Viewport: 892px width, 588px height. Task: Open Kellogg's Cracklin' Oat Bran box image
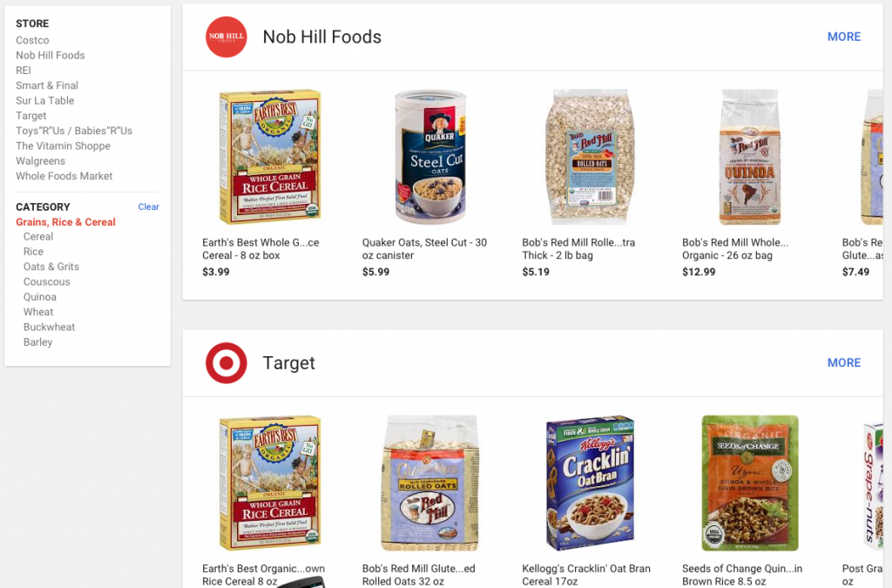[x=590, y=483]
